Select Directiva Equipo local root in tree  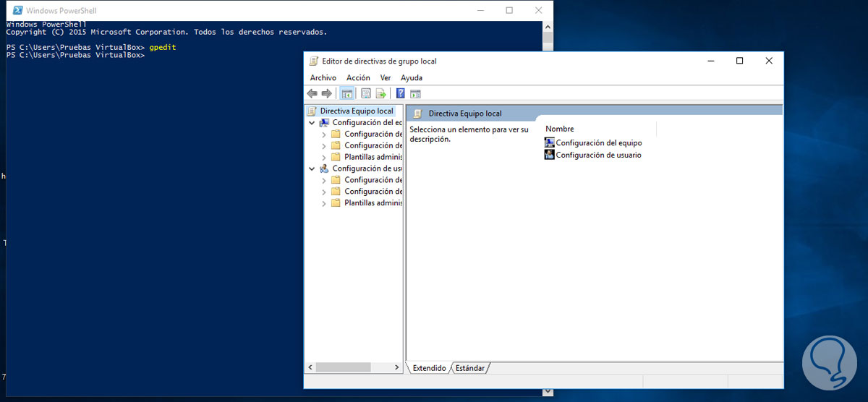click(357, 111)
